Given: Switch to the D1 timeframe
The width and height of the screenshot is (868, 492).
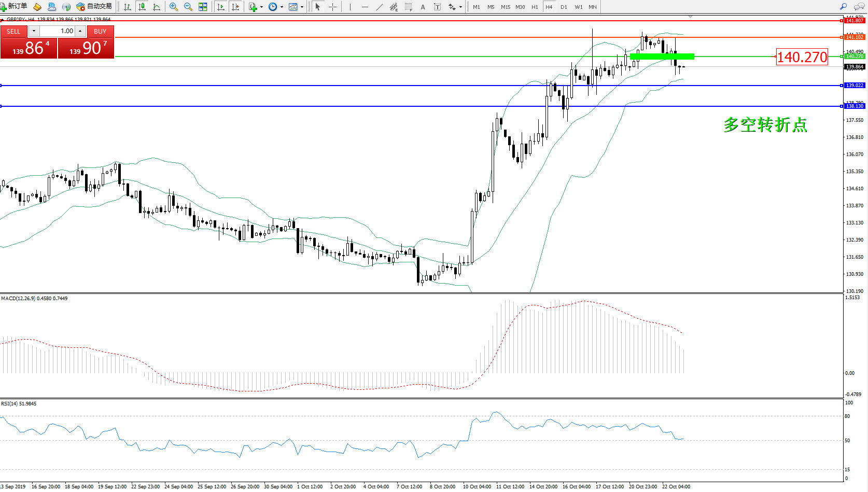Looking at the screenshot, I should [x=564, y=7].
